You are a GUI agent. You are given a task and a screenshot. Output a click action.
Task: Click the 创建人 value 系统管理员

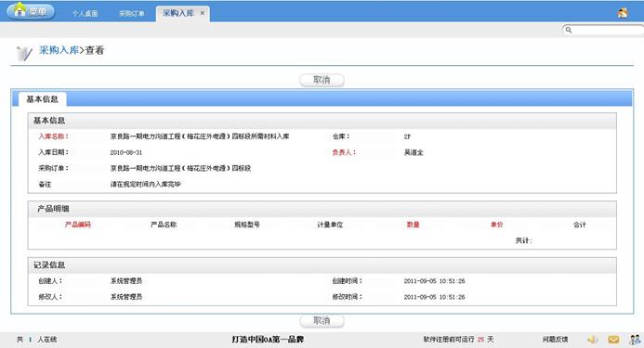(126, 281)
